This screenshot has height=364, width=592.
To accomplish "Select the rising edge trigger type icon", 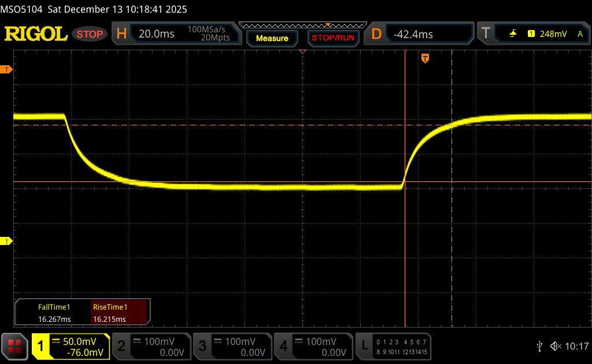I will (513, 34).
